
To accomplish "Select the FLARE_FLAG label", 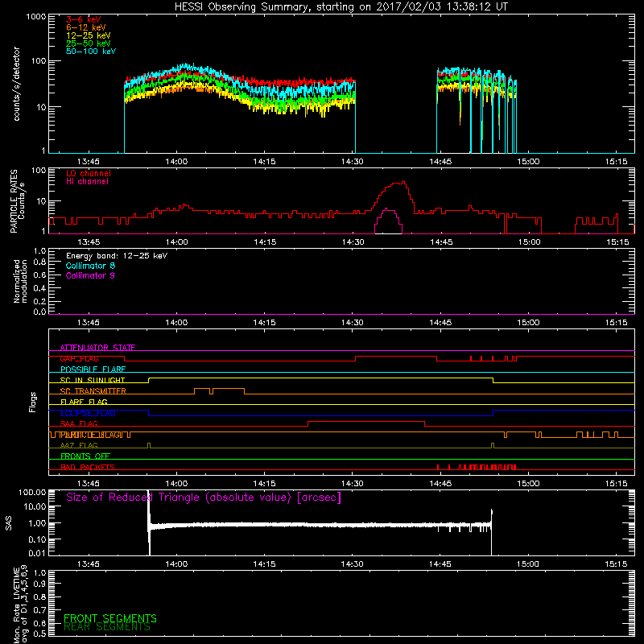I will pyautogui.click(x=84, y=402).
